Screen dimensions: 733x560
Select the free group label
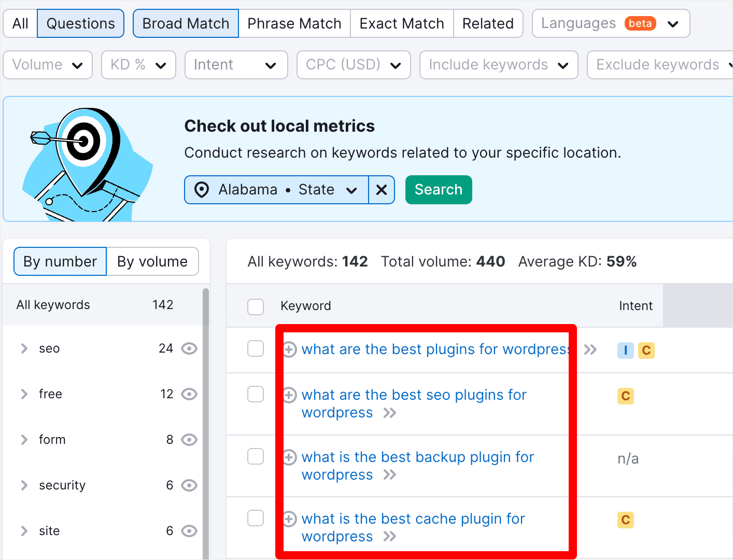(50, 394)
